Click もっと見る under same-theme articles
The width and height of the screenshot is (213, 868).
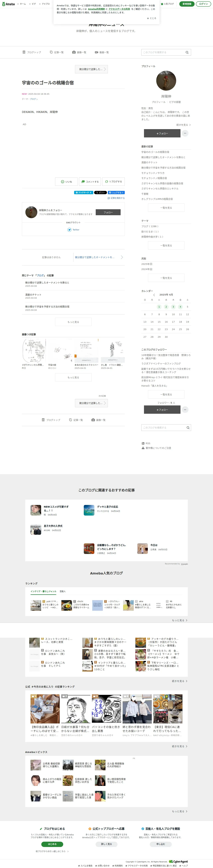click(x=73, y=322)
